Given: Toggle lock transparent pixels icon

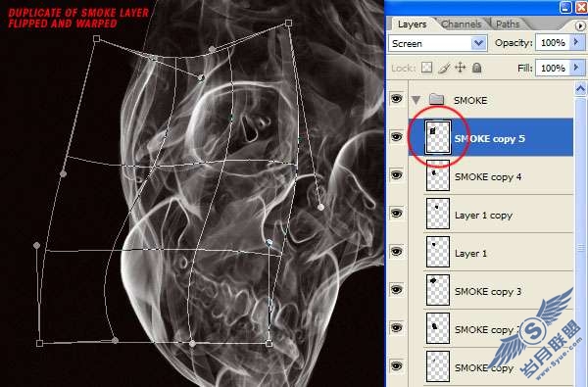Looking at the screenshot, I should click(x=426, y=68).
